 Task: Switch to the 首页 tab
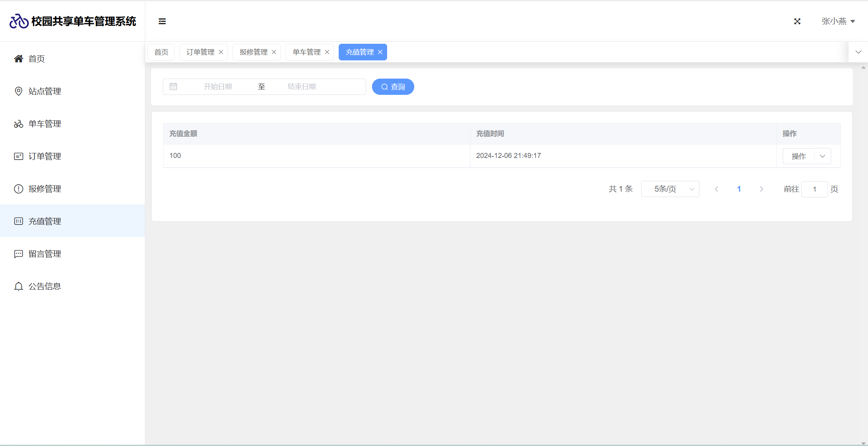161,52
